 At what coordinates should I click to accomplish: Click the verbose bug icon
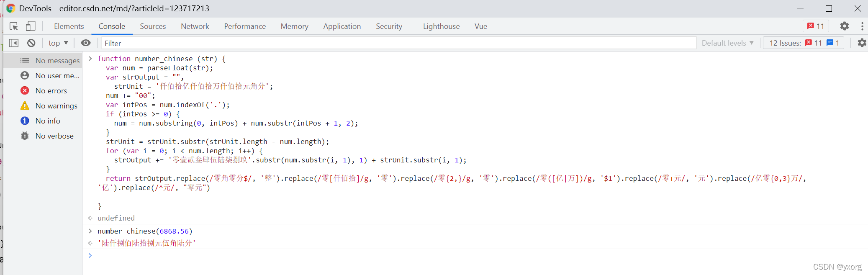pos(25,136)
